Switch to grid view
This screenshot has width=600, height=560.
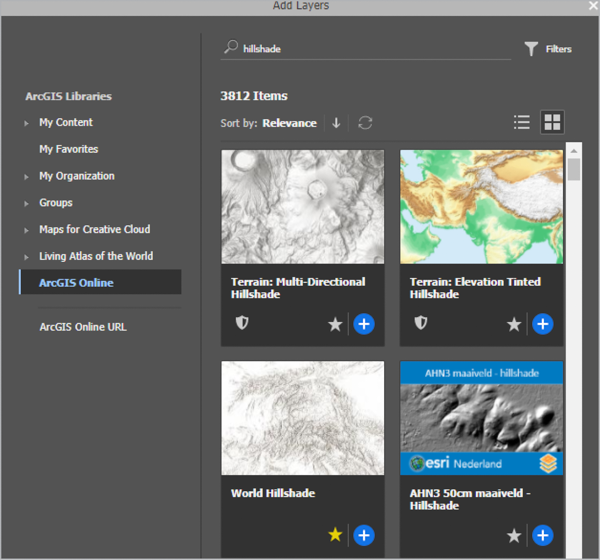pyautogui.click(x=552, y=122)
